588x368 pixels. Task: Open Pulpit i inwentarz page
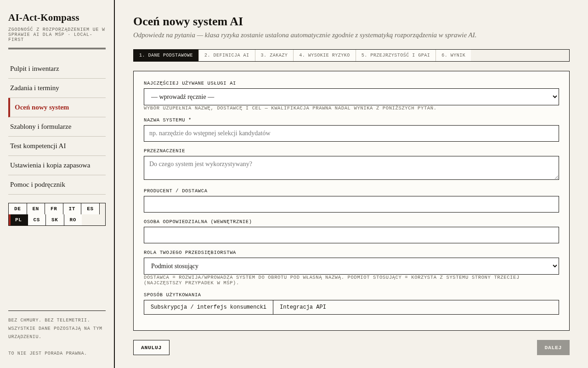pos(57,69)
